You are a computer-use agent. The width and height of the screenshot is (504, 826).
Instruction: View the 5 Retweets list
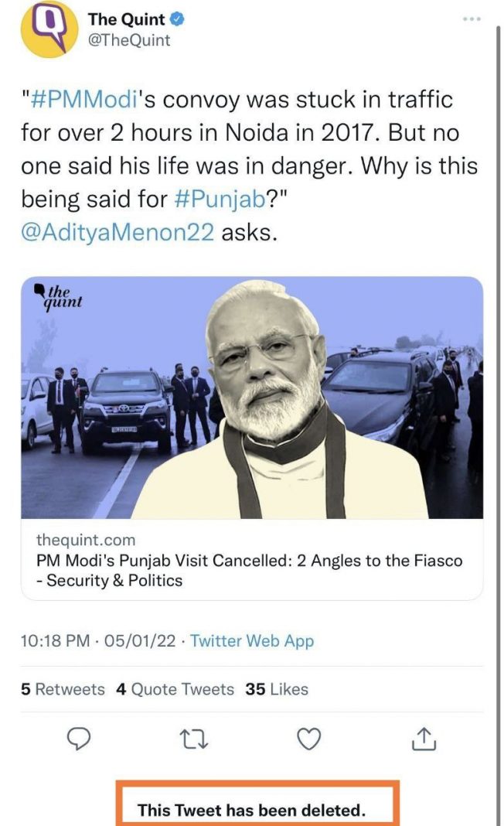[x=63, y=688]
